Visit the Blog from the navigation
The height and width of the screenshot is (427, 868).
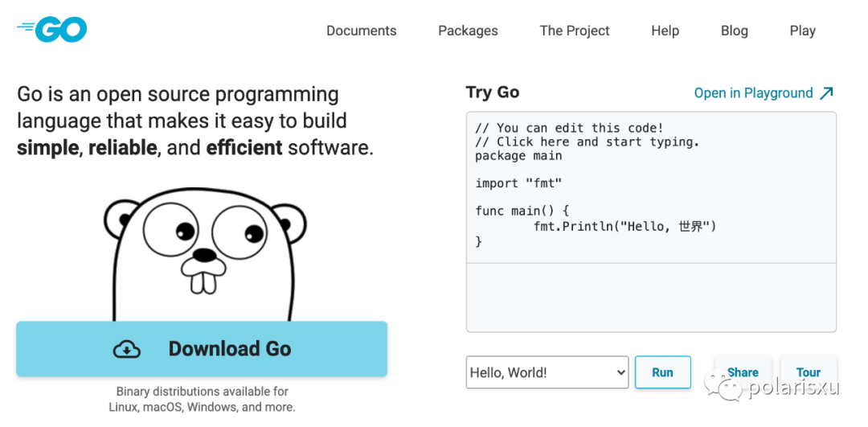[x=734, y=31]
